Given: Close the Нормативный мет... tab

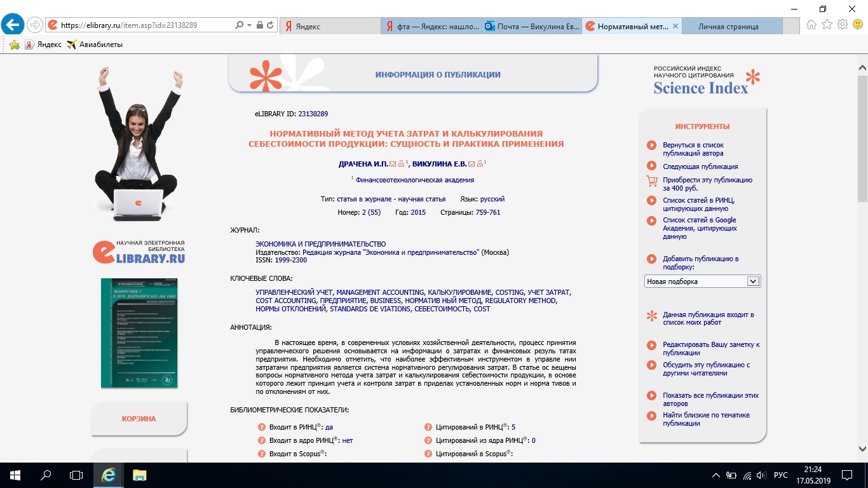Looking at the screenshot, I should (x=675, y=26).
